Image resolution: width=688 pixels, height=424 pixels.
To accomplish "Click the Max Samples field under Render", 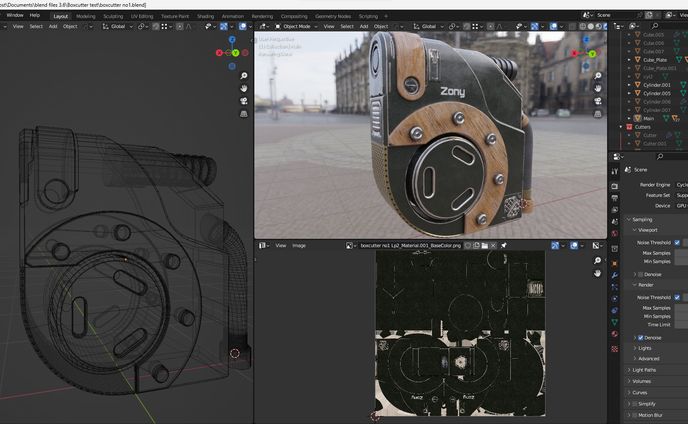I will (680, 308).
